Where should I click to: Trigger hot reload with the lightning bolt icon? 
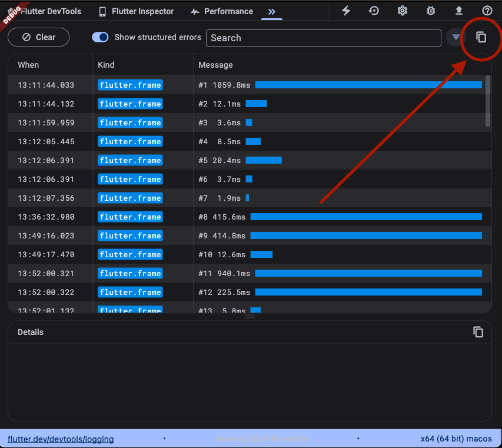pos(346,11)
